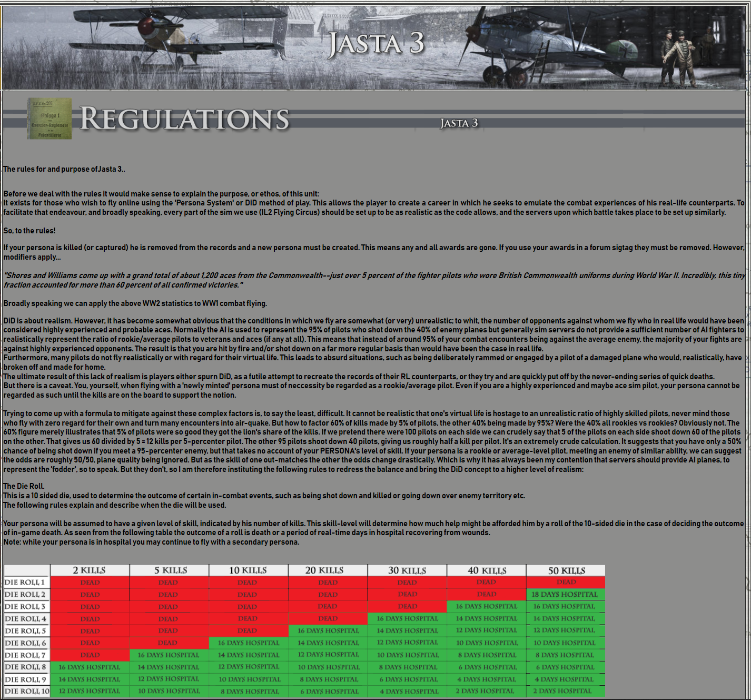
Task: Click the '18 Days Hospital' cell
Action: pos(566,594)
